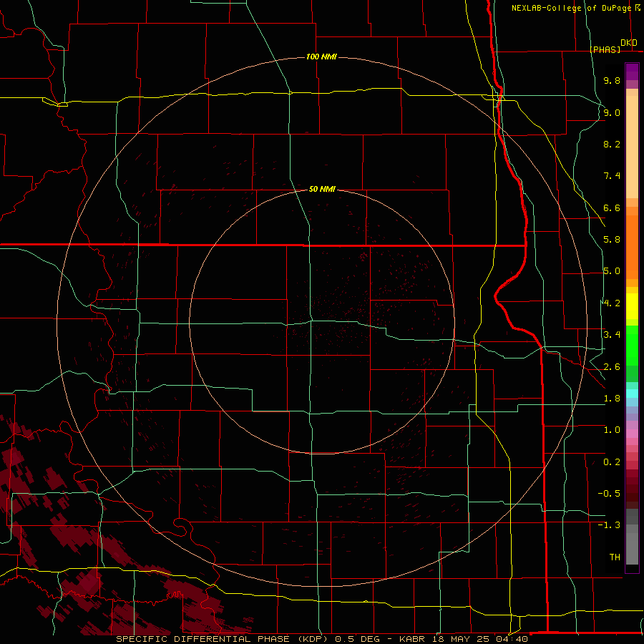This screenshot has height=644, width=644.
Task: Click the 2.6 scale value
Action: point(612,367)
